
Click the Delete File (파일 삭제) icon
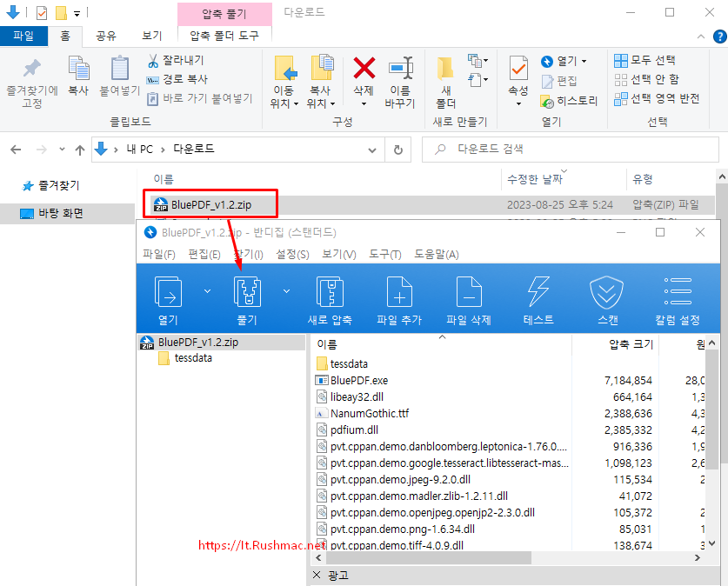pyautogui.click(x=469, y=292)
